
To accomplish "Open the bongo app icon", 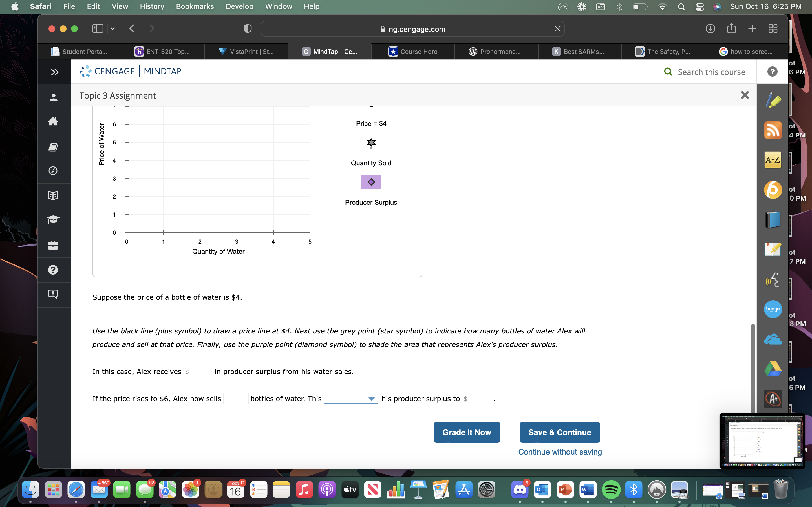I will pyautogui.click(x=773, y=309).
